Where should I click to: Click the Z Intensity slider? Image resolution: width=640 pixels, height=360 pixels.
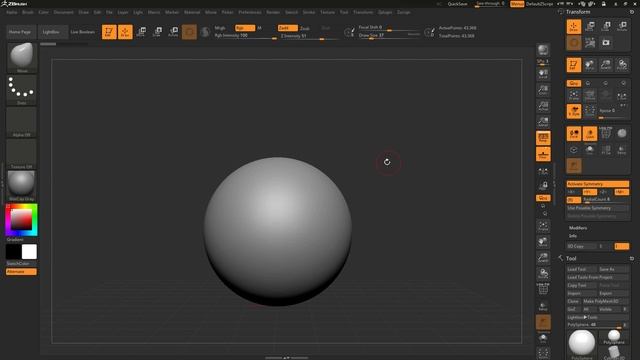point(309,36)
